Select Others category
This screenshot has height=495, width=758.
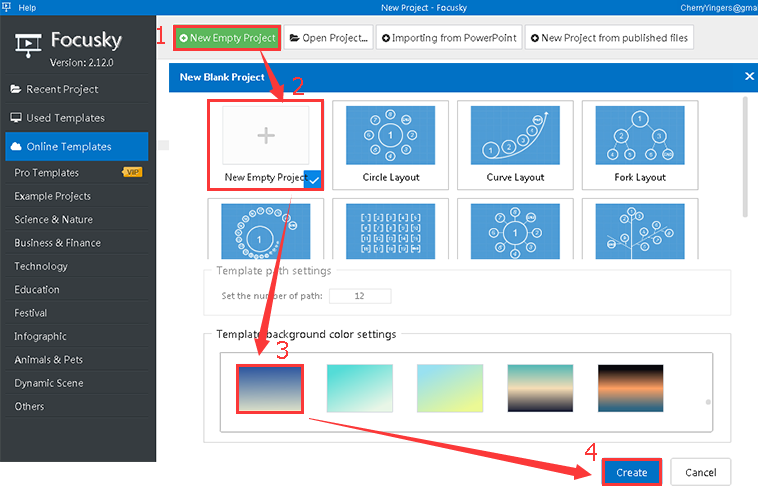[x=77, y=406]
